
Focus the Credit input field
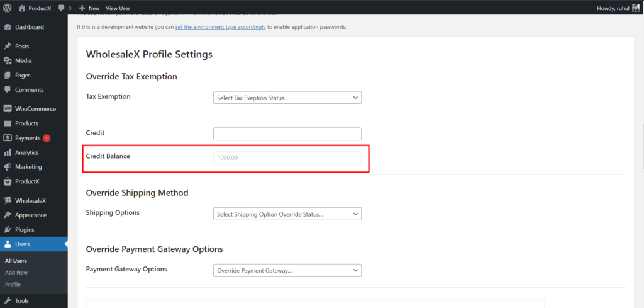click(287, 134)
